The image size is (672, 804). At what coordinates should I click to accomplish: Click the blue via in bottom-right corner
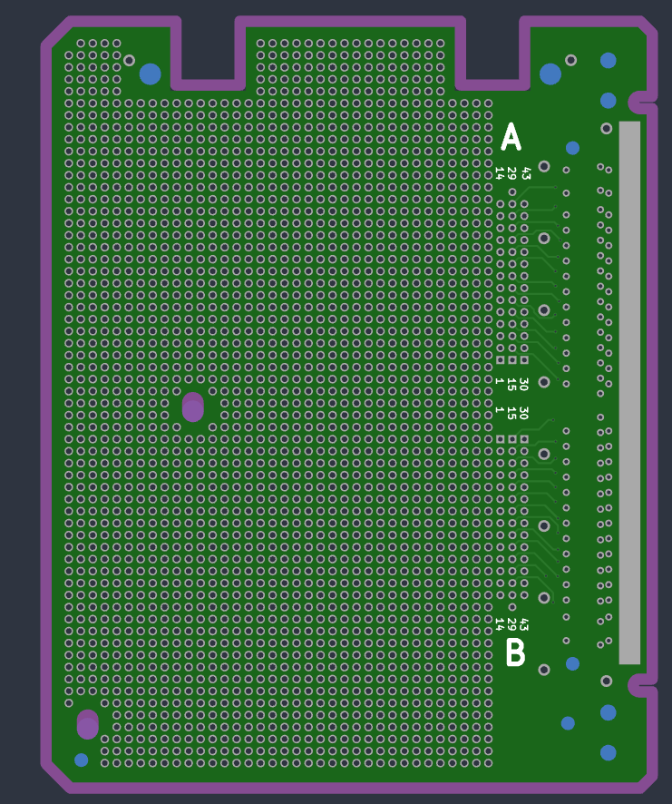(x=608, y=752)
